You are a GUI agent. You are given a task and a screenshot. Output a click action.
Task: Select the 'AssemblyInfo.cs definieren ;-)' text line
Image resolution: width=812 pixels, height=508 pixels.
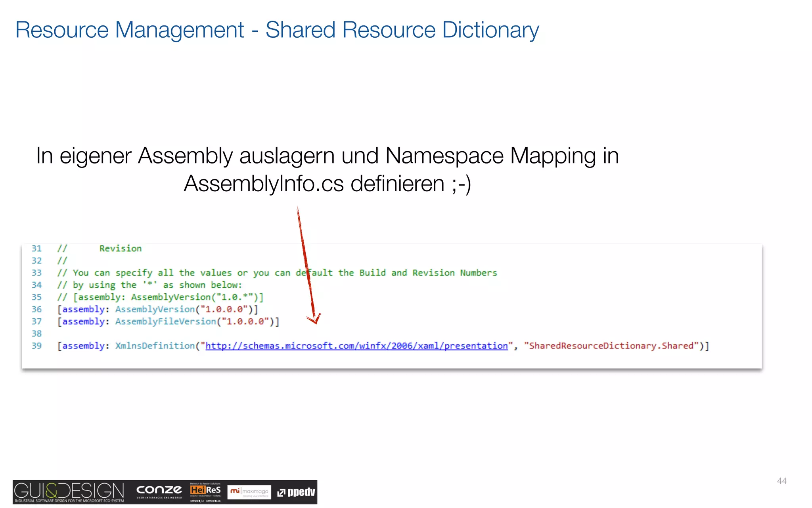pos(327,184)
